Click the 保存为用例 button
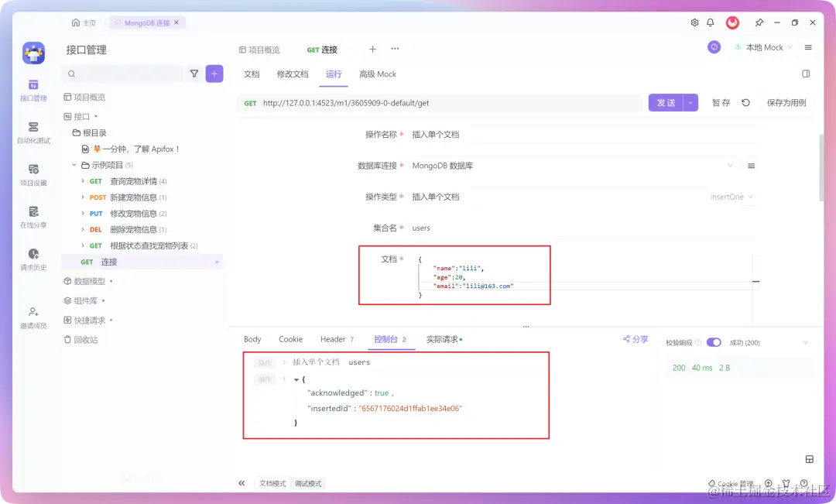836x504 pixels. click(786, 101)
